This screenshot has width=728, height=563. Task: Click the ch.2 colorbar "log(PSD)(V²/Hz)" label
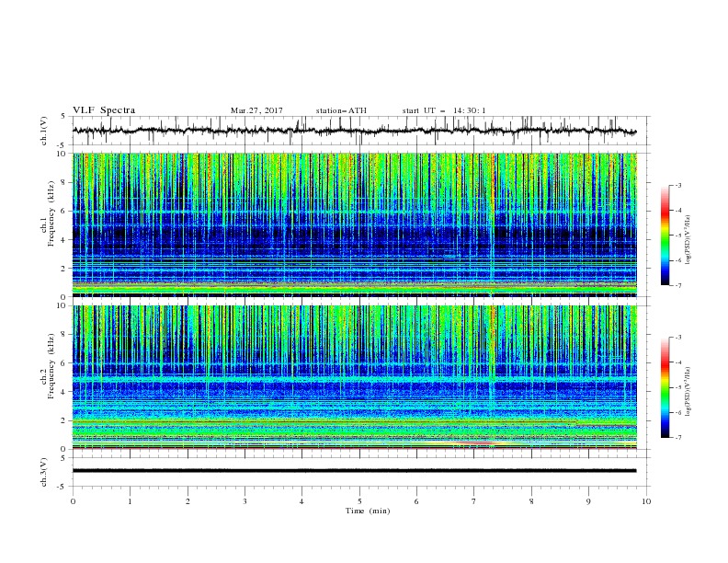[688, 391]
